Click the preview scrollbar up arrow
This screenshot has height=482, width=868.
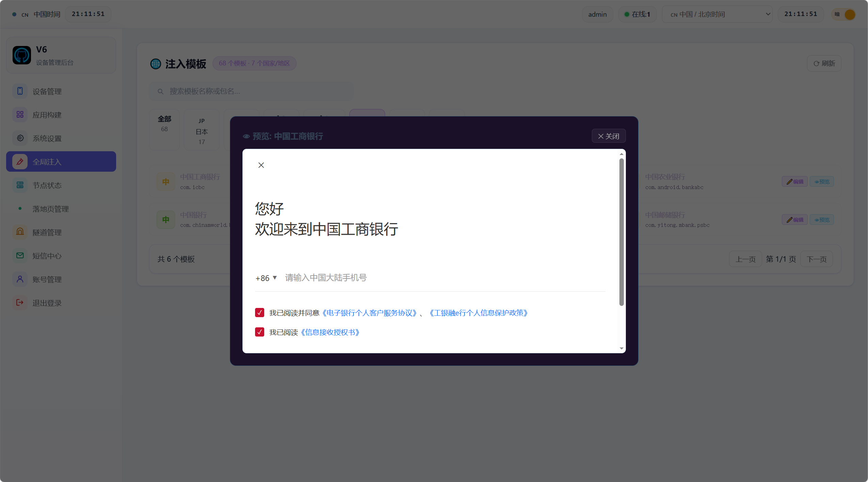coord(621,154)
